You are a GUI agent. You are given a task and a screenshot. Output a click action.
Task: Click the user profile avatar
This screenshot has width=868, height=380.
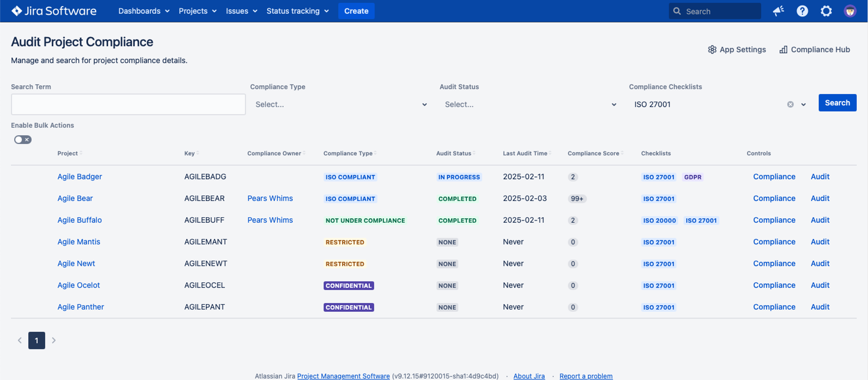[x=850, y=11]
